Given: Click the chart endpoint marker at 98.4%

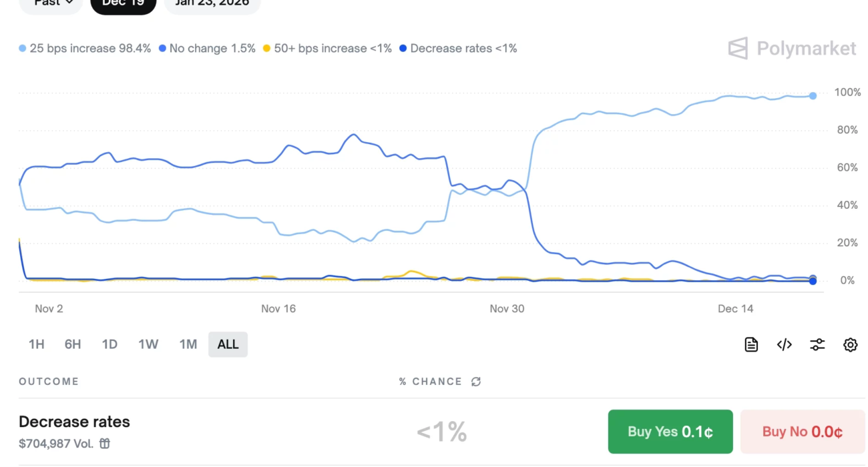Looking at the screenshot, I should (x=813, y=96).
